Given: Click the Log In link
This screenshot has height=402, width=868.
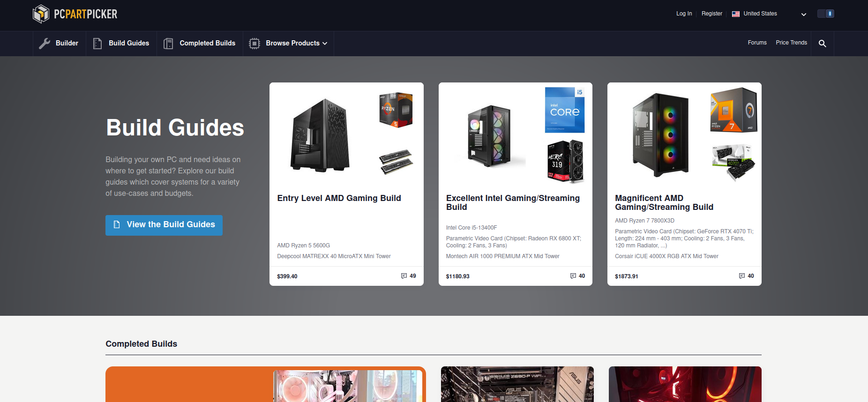Looking at the screenshot, I should 684,14.
